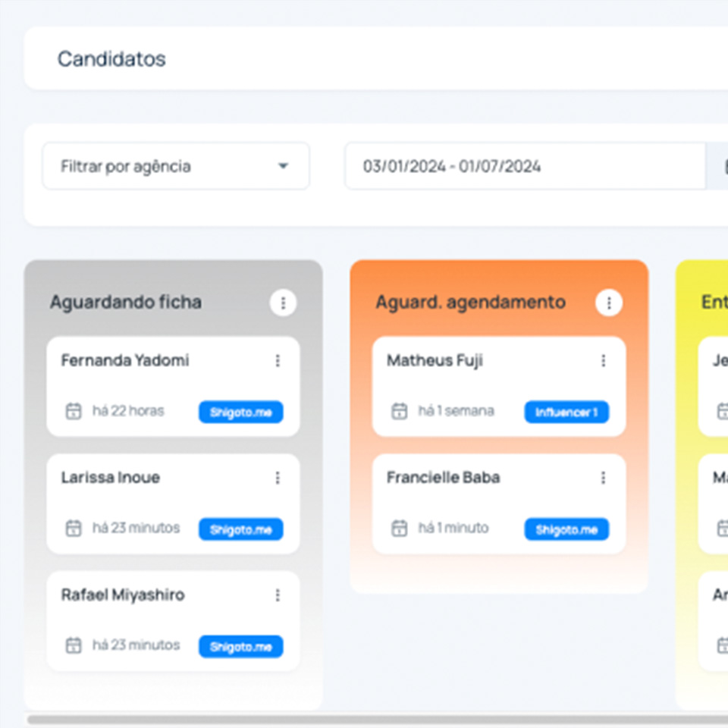Click calendar icon on Rafael Miyashiro card
The image size is (728, 728).
pyautogui.click(x=74, y=646)
